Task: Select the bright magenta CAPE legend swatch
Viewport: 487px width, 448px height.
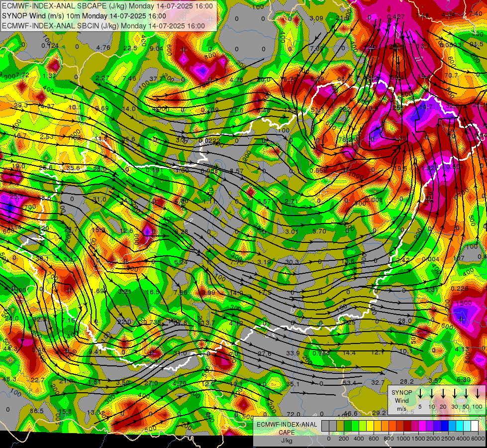Action: [x=422, y=426]
